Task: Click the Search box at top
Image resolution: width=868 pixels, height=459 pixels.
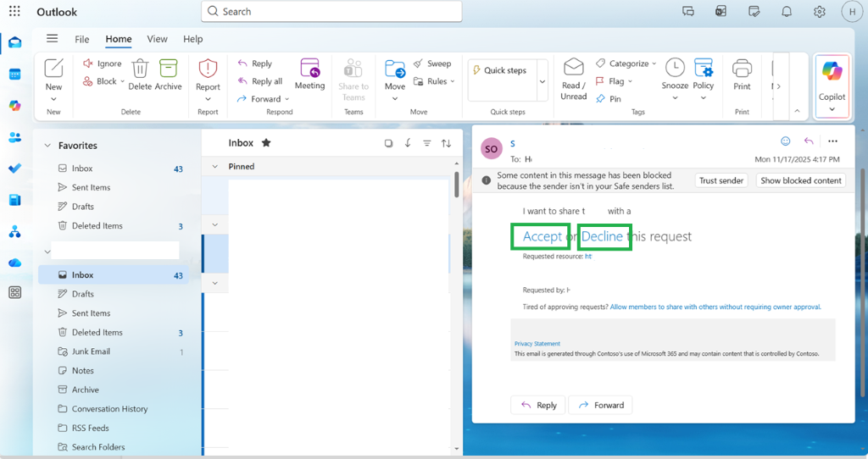Action: (x=331, y=12)
